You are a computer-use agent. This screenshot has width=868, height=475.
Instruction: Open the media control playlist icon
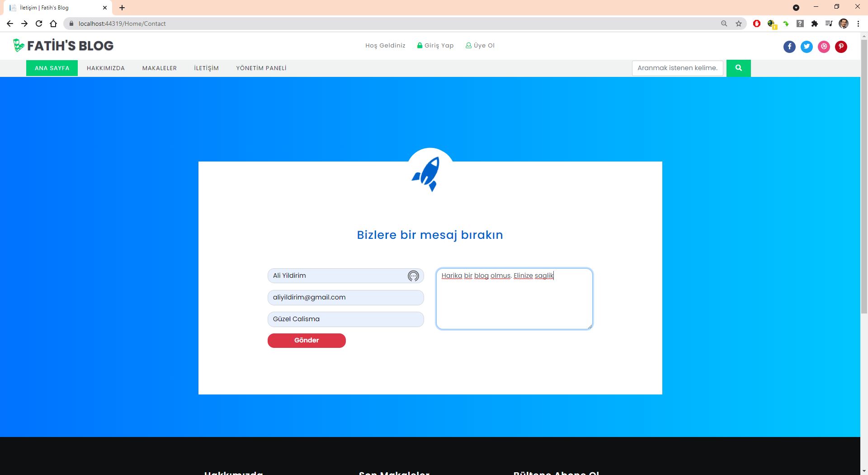(829, 24)
